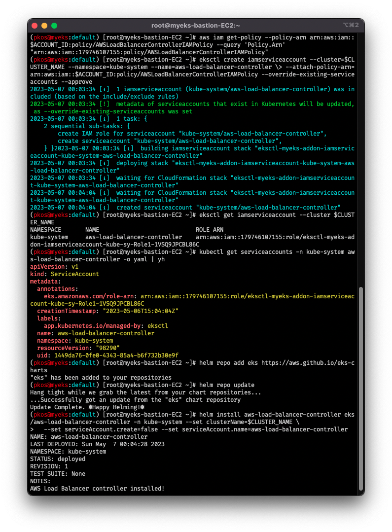The image size is (392, 532).
Task: Click "Hang tight while we grab" line
Action: [x=145, y=392]
